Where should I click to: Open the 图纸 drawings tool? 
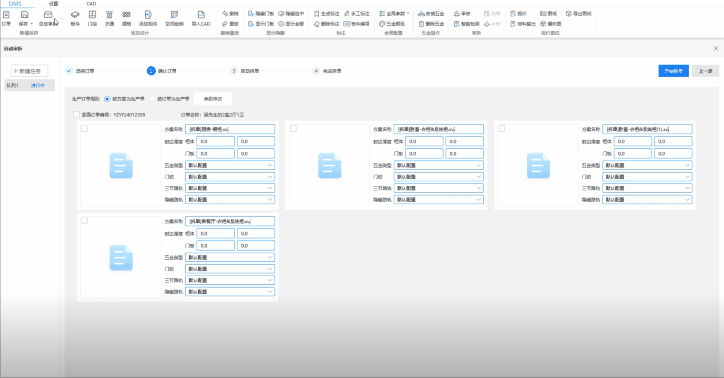[549, 14]
